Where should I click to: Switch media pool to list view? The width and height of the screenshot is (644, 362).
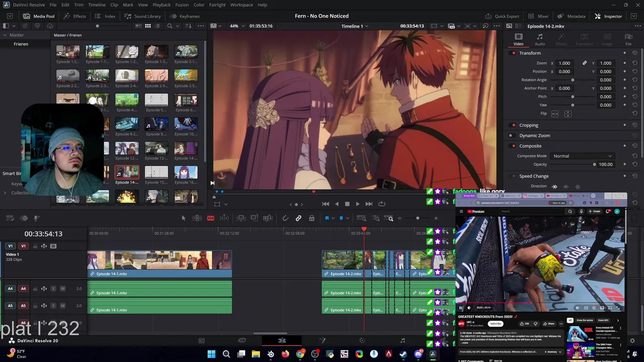tap(157, 26)
